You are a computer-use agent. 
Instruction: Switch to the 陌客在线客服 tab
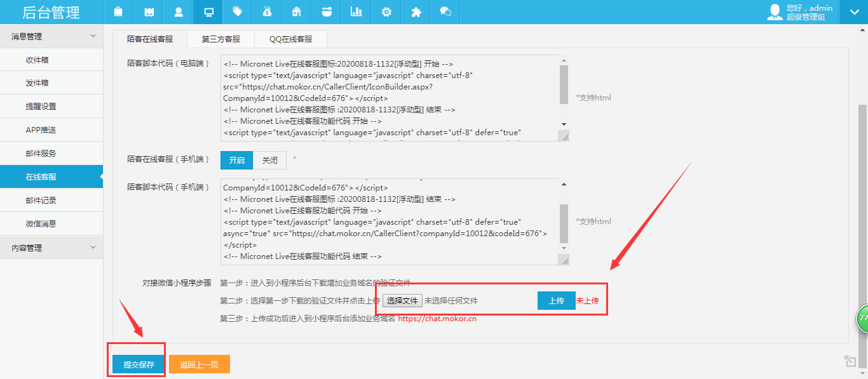[x=150, y=39]
